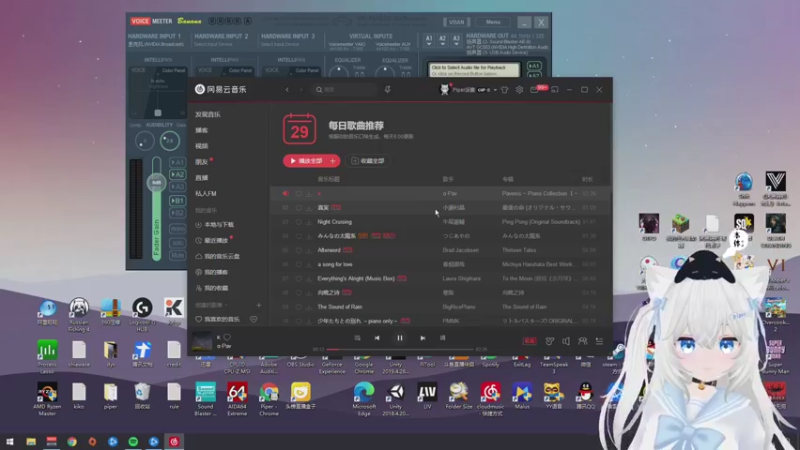Viewport: 800px width, 450px height.
Task: Open my favorites collection in sidebar
Action: pos(212,288)
